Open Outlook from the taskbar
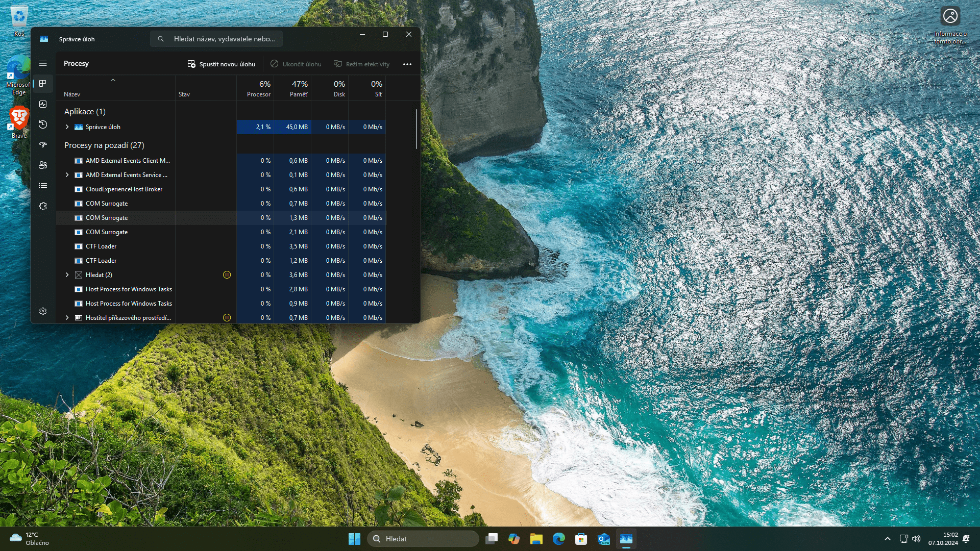Image resolution: width=980 pixels, height=551 pixels. point(604,539)
